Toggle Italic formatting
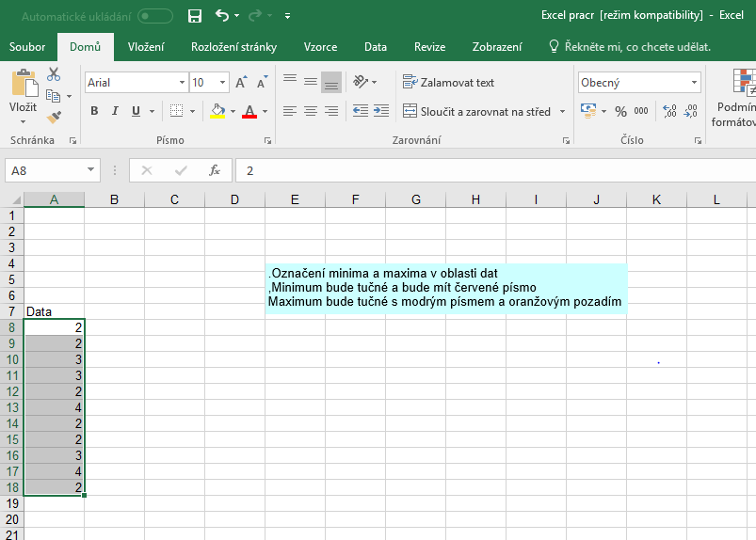The image size is (756, 540). pos(115,111)
